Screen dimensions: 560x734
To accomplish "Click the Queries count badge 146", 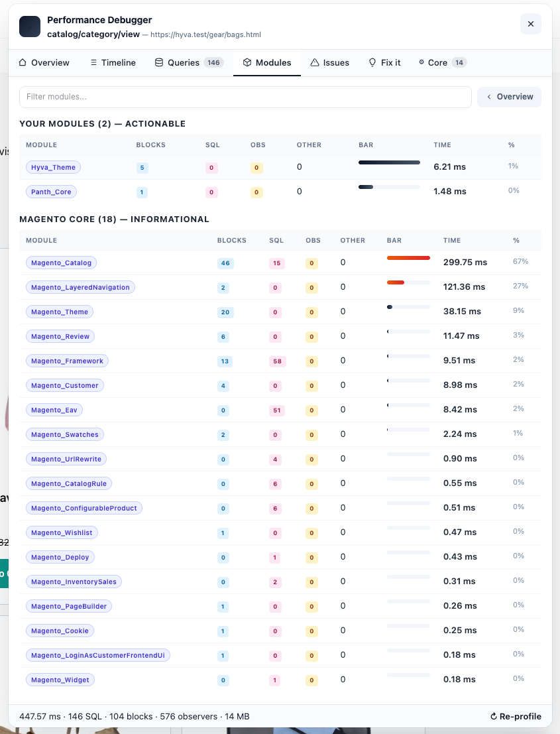I will (x=213, y=63).
